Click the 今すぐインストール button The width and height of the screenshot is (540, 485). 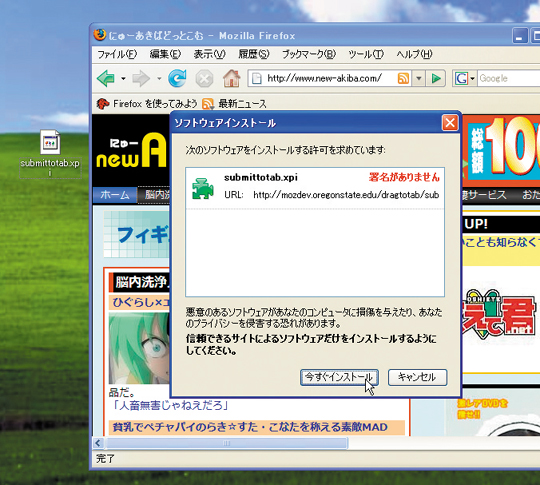(339, 377)
